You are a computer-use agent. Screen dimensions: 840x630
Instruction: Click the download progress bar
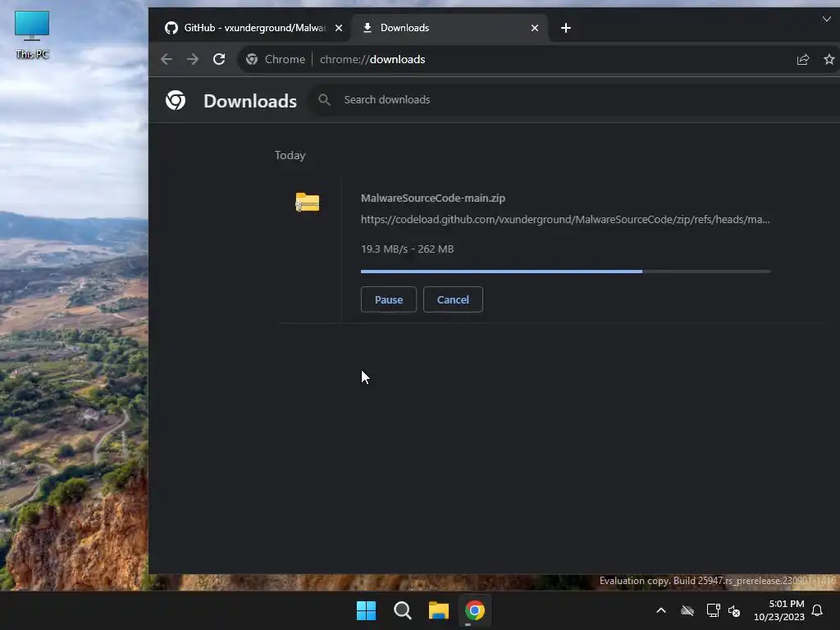coord(566,272)
